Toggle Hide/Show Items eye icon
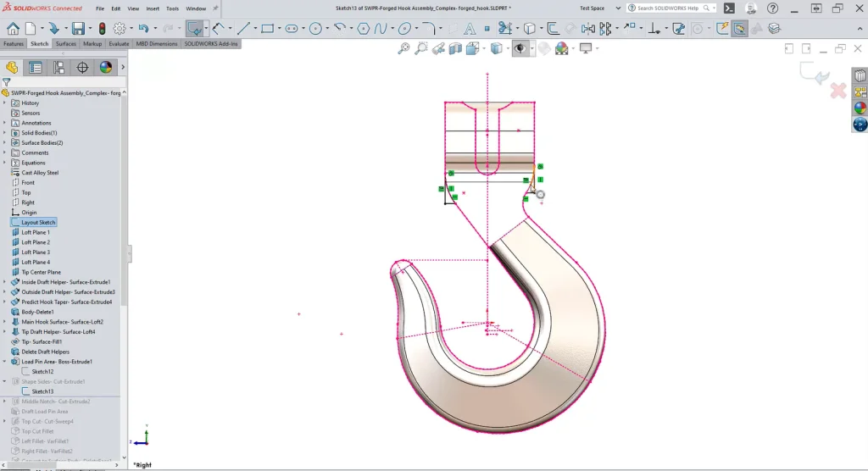 tap(519, 48)
